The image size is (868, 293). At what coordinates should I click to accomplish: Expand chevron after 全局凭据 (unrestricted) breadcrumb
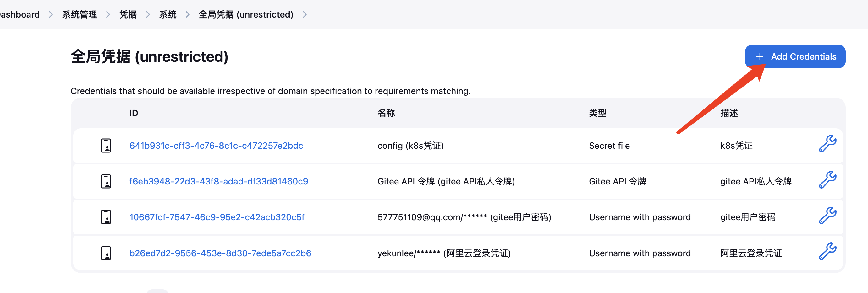coord(305,14)
